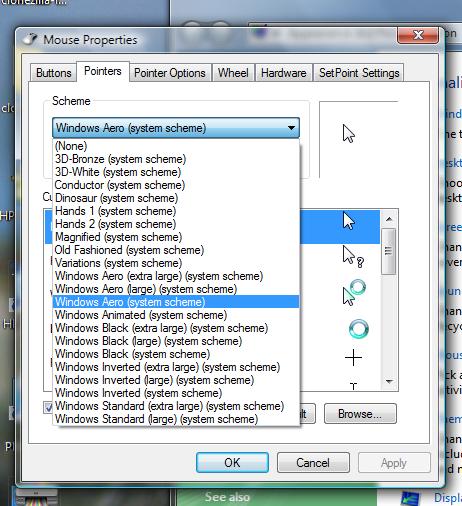Viewport: 462px width, 506px height.
Task: Choose Windows Inverted (system scheme)
Action: [x=176, y=393]
